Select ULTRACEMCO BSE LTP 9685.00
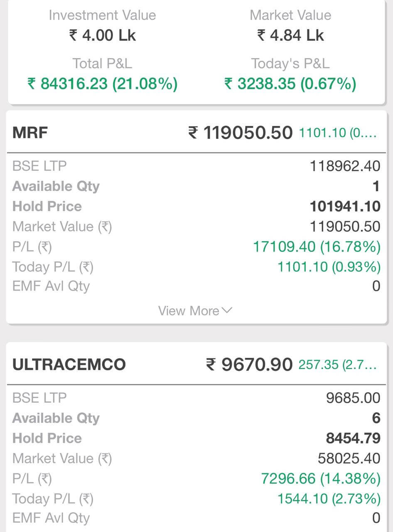393x532 pixels. 353,398
